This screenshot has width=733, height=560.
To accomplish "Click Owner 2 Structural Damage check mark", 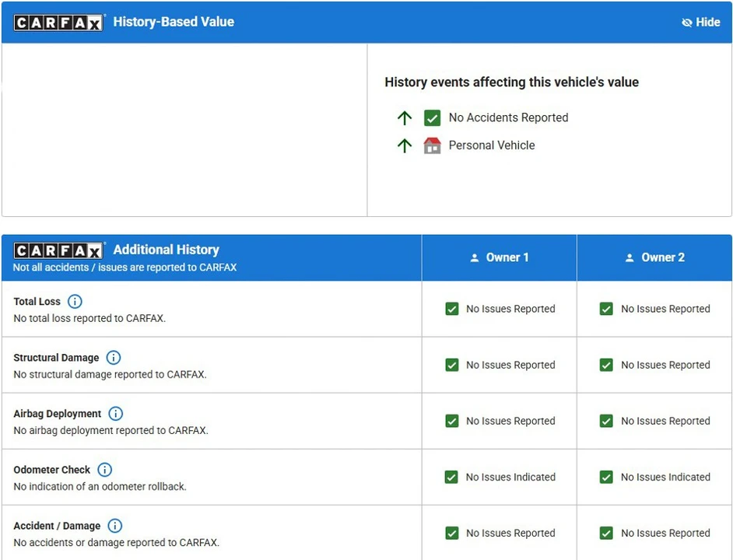I will click(x=606, y=365).
